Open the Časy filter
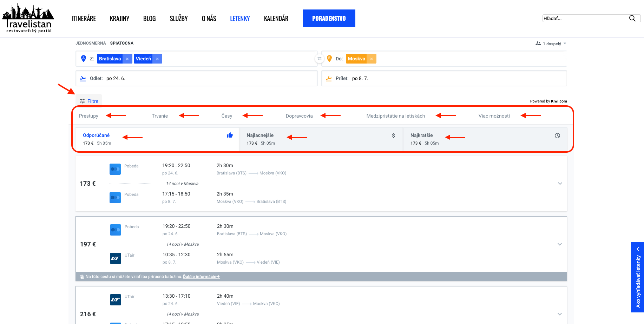Screen dimensions: 644x324 [227, 116]
